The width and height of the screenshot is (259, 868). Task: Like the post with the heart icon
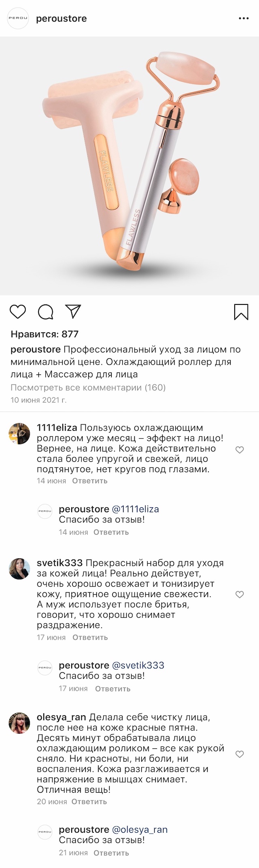point(18,312)
